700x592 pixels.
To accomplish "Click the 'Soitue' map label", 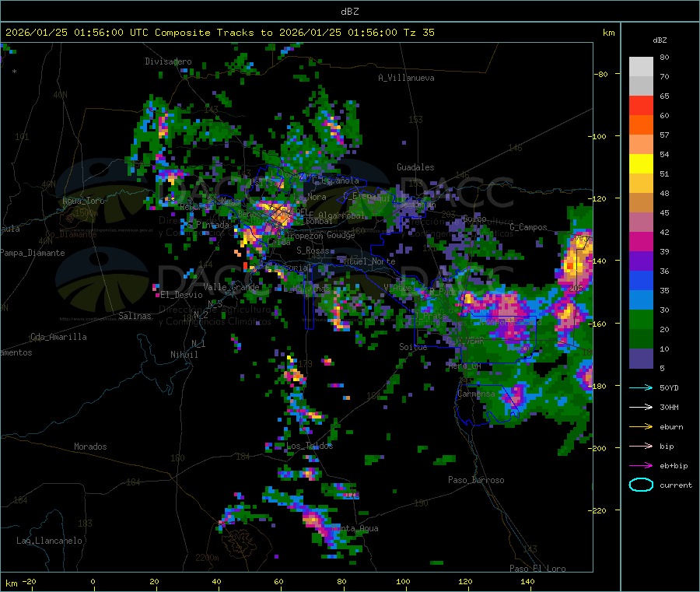I will pyautogui.click(x=413, y=347).
